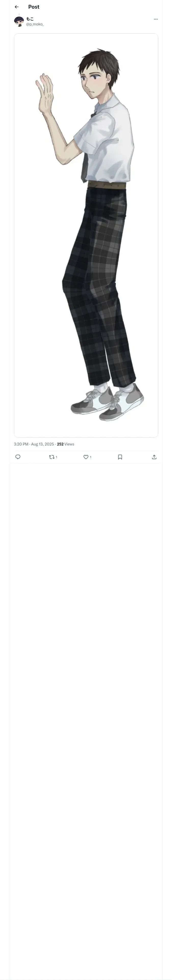Open the repost menu via arrows icon
Image resolution: width=172 pixels, height=980 pixels.
coord(51,457)
